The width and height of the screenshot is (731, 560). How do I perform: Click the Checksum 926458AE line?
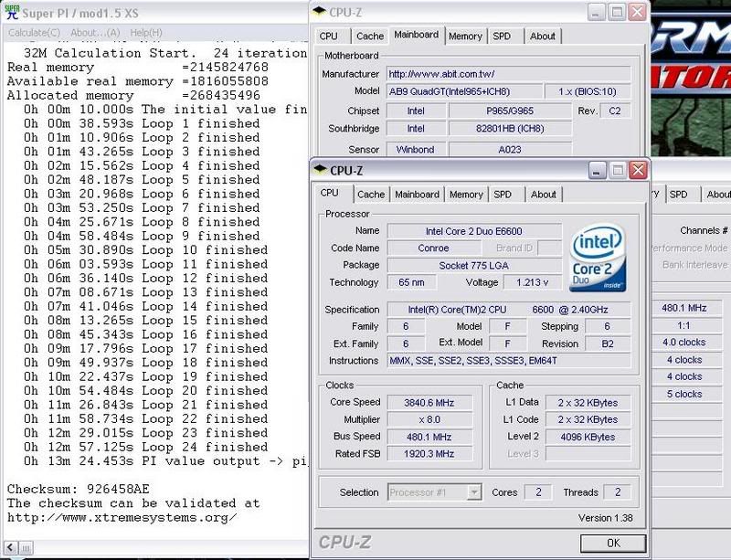click(x=79, y=489)
